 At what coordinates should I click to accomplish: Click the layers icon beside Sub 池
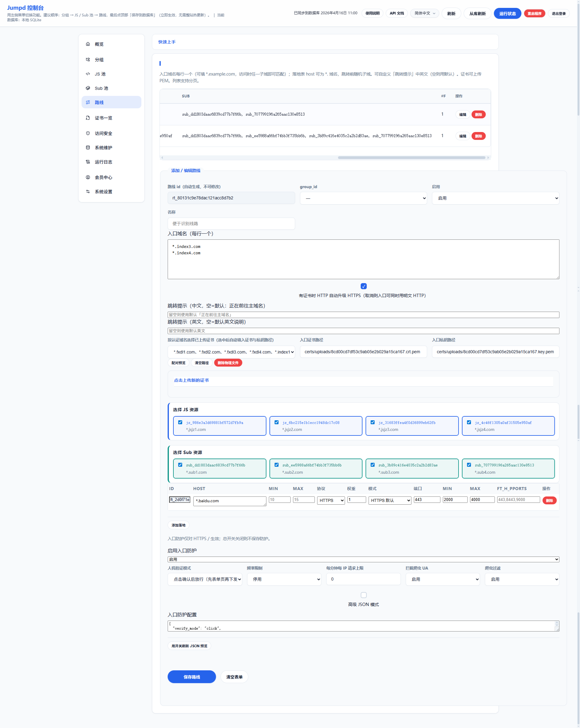point(88,88)
